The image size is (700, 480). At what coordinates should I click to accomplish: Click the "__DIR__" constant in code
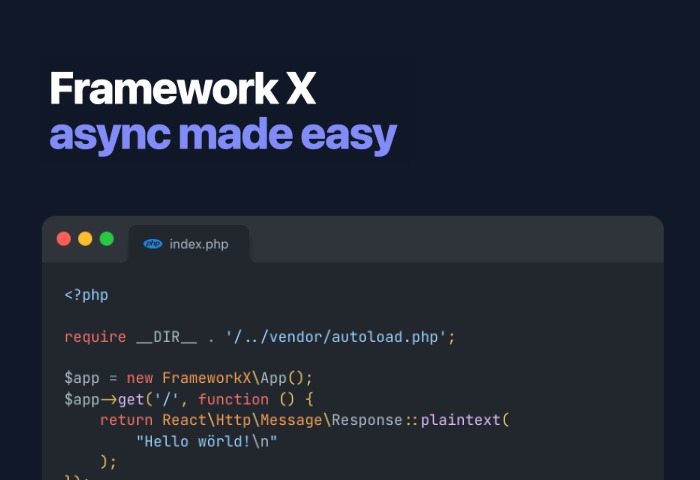[167, 337]
